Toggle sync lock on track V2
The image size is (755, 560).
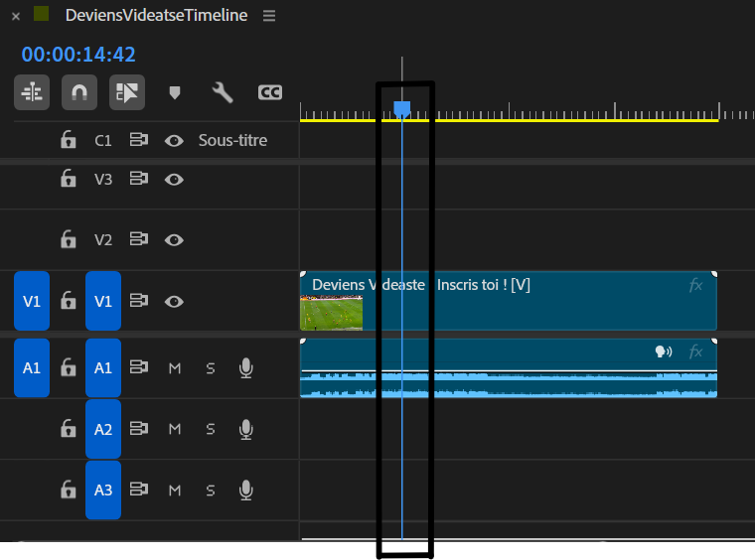pos(139,239)
